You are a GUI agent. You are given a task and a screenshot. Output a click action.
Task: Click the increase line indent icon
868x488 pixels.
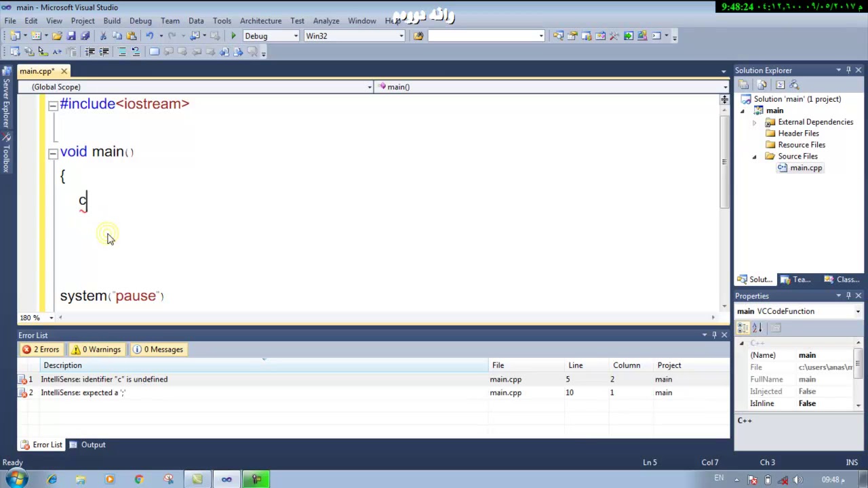coord(104,52)
